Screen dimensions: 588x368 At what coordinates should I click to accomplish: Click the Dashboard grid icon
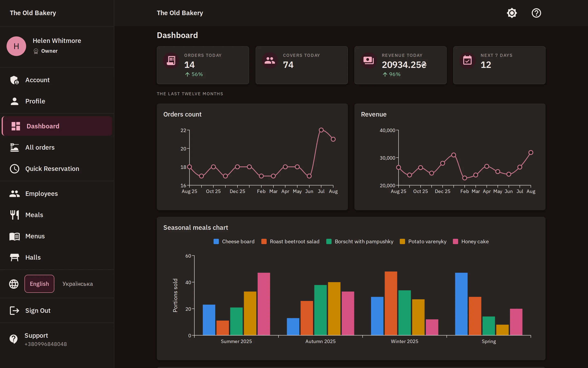(16, 126)
